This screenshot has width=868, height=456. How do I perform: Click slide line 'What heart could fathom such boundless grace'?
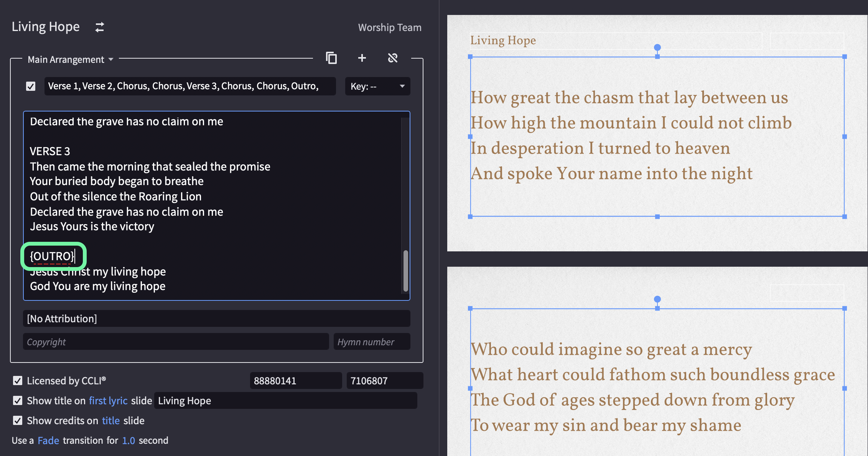click(x=653, y=374)
